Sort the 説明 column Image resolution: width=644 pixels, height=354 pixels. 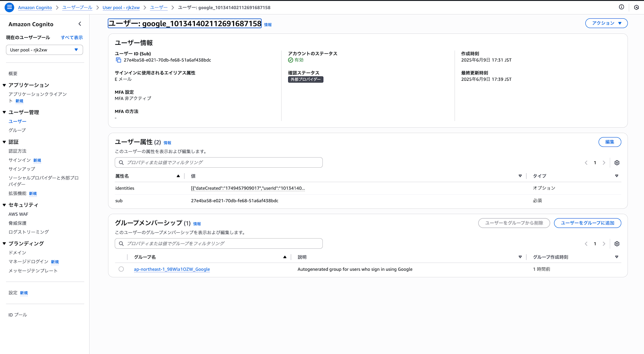520,257
